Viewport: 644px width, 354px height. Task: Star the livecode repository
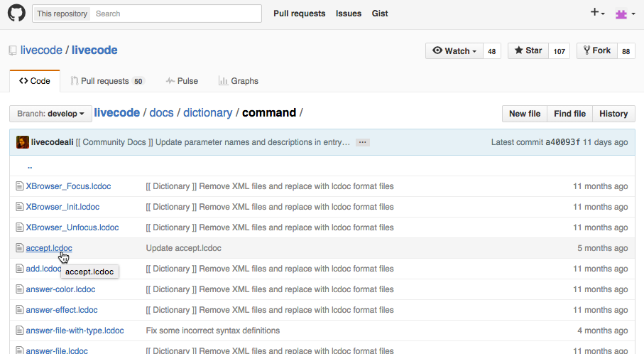[528, 51]
